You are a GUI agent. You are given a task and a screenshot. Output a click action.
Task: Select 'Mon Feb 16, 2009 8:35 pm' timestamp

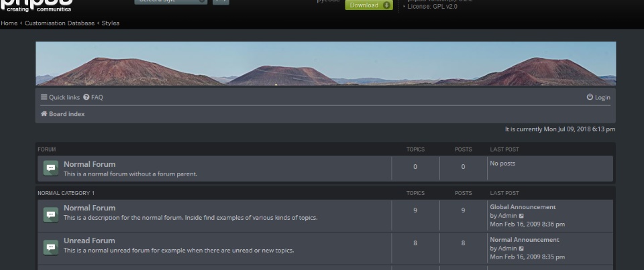click(x=527, y=257)
